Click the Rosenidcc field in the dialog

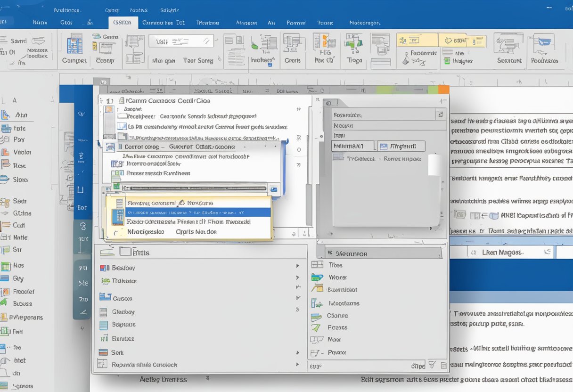coord(389,114)
